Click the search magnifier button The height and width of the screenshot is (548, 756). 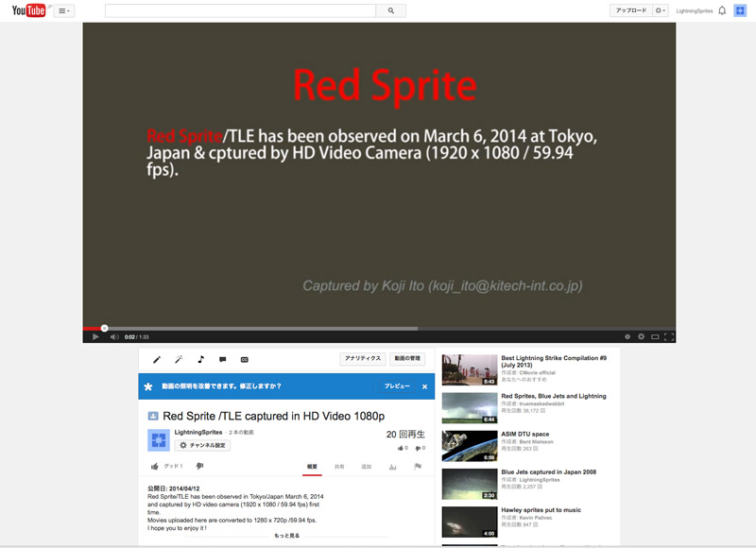point(390,10)
